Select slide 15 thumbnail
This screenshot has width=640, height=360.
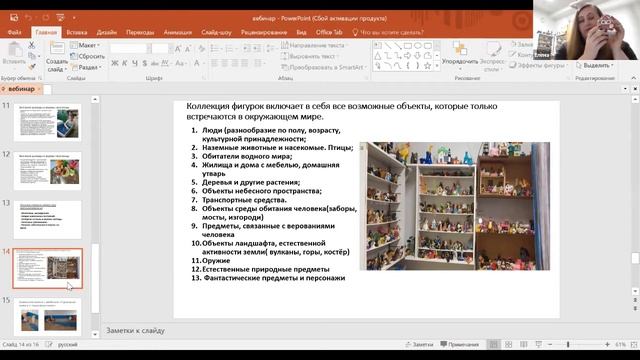[x=47, y=317]
